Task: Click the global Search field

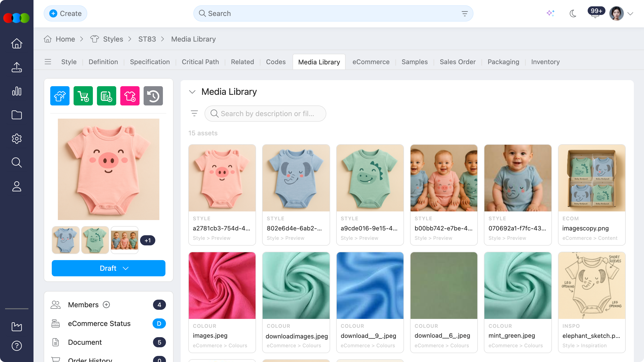Action: click(333, 13)
